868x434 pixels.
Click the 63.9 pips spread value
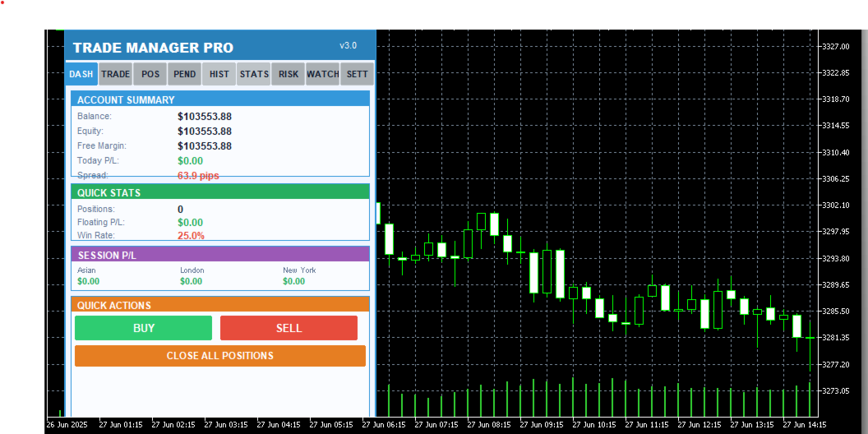pos(198,175)
